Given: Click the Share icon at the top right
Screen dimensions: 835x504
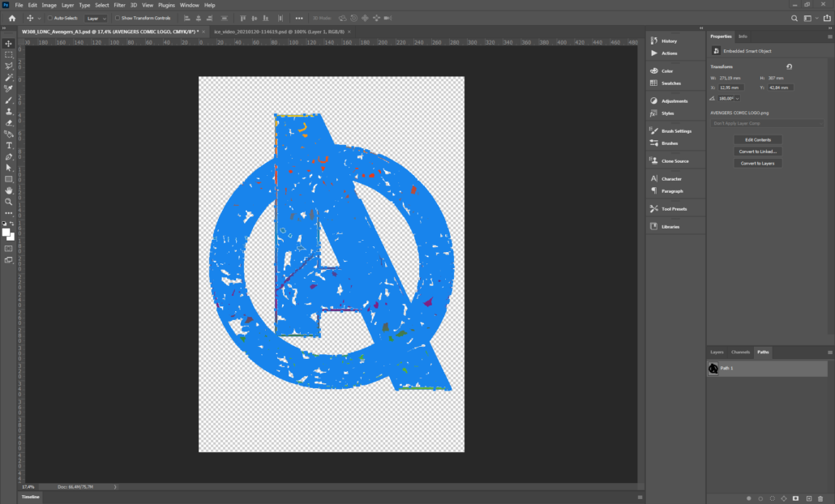Looking at the screenshot, I should [827, 18].
